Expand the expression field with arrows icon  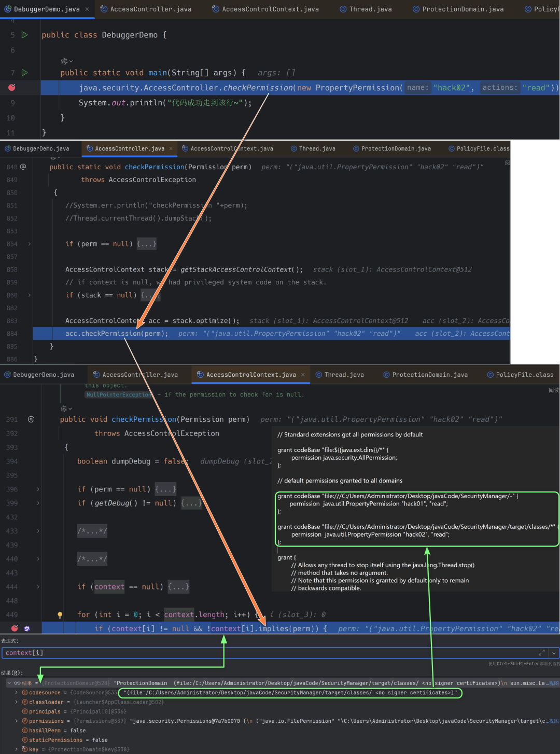point(542,653)
